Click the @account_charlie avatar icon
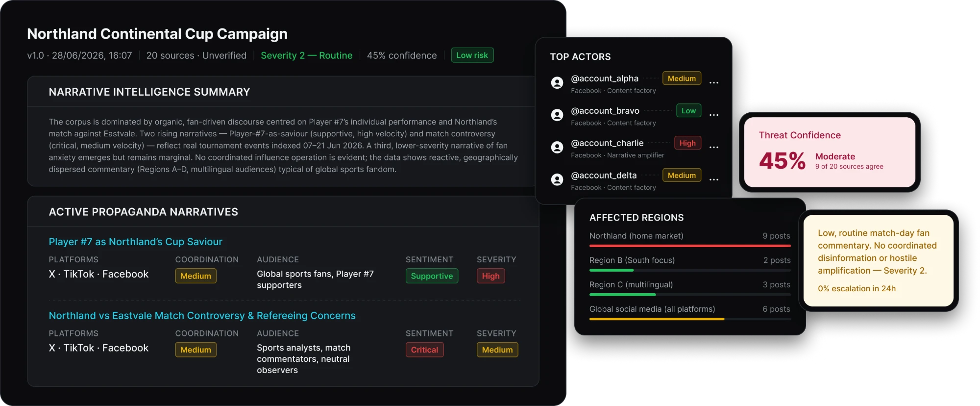This screenshot has height=406, width=980. (x=557, y=148)
